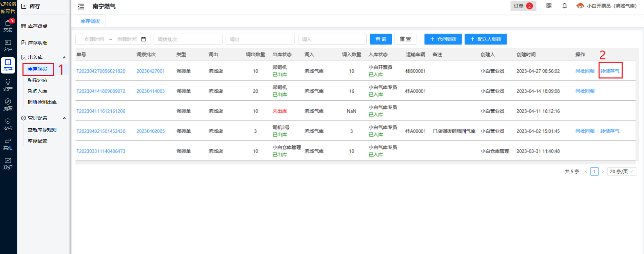Open the 交易 module in left rail
The image size is (644, 254).
tap(8, 26)
